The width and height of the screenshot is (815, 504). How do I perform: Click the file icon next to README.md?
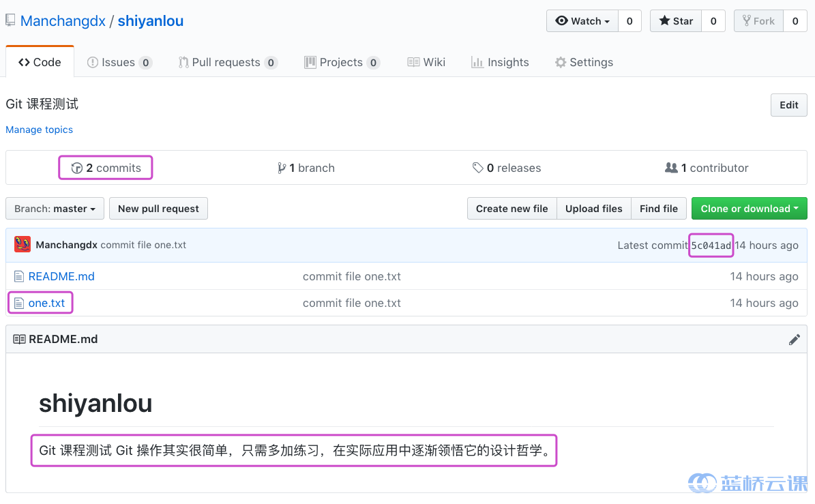pos(18,276)
